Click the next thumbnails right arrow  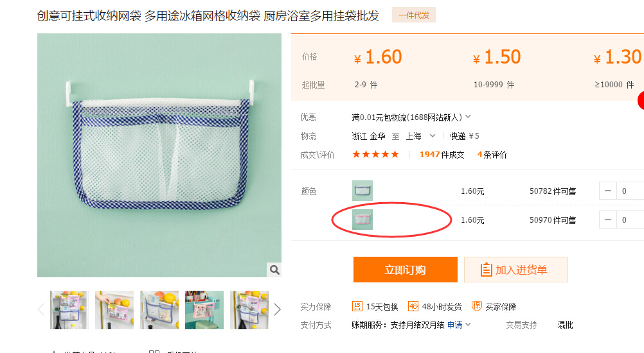[x=278, y=310]
